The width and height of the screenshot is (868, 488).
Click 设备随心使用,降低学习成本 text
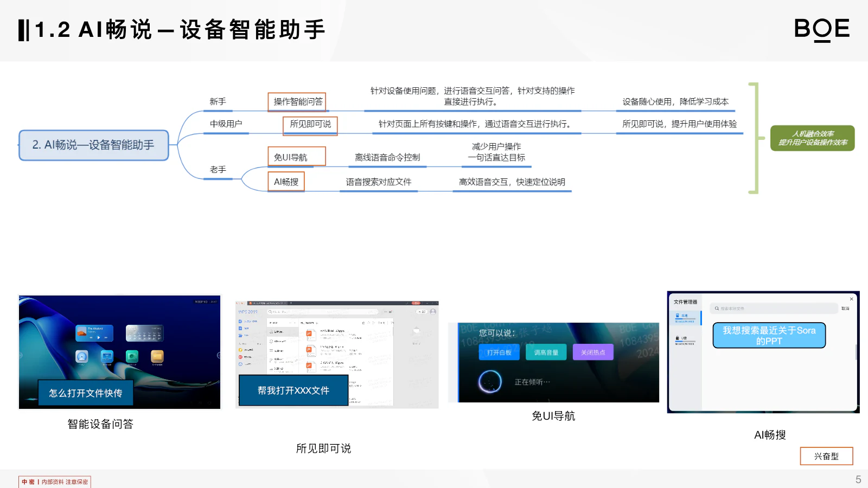click(675, 102)
